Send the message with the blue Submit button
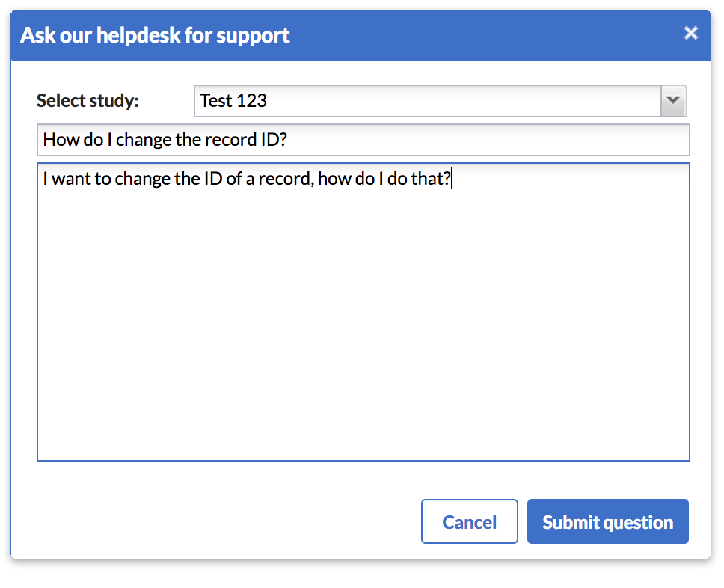724x588 pixels. coord(607,521)
